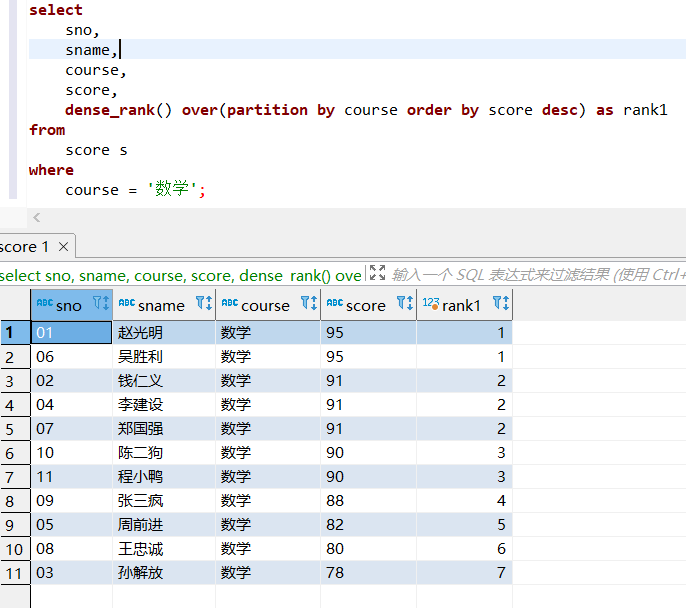Click the 'select' keyword in the editor
This screenshot has width=686, height=608.
56,10
